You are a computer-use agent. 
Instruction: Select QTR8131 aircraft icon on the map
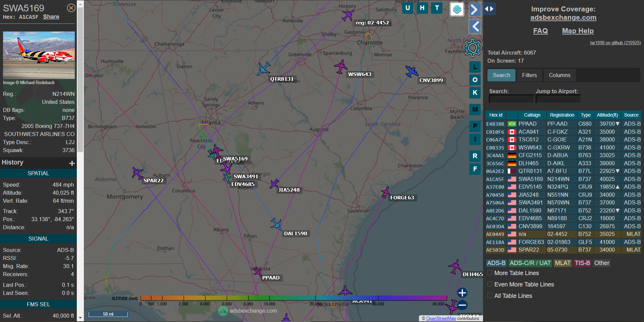click(x=264, y=69)
